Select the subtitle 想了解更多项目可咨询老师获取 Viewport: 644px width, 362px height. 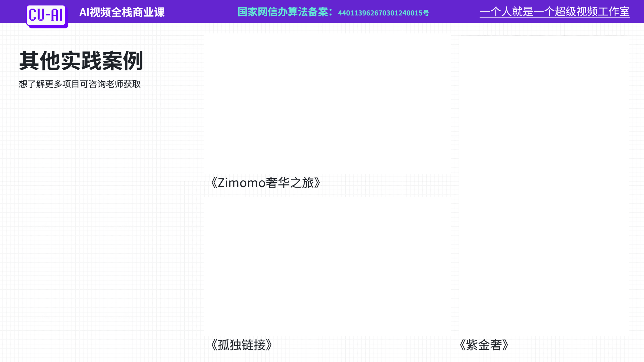(x=80, y=84)
